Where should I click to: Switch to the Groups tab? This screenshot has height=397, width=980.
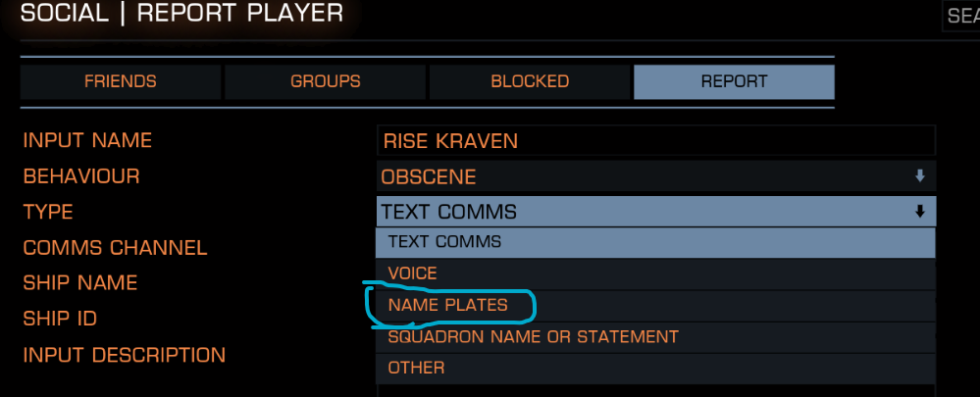(325, 81)
